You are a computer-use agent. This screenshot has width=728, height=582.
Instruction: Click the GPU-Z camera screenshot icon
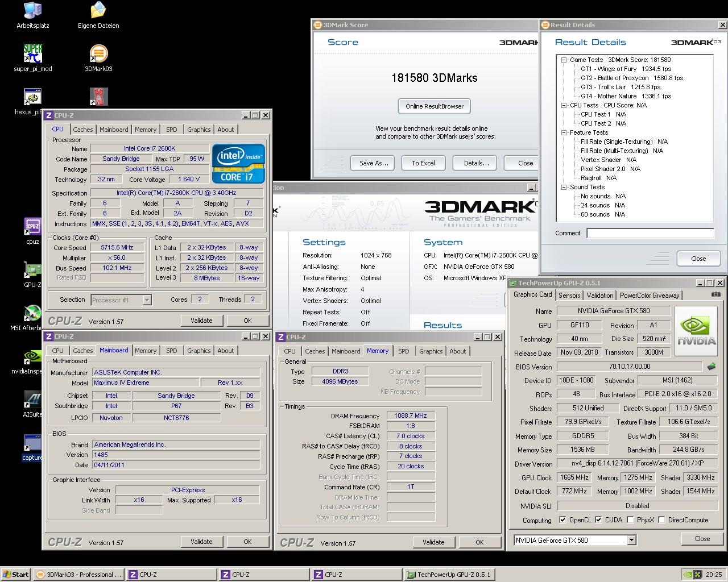(715, 295)
